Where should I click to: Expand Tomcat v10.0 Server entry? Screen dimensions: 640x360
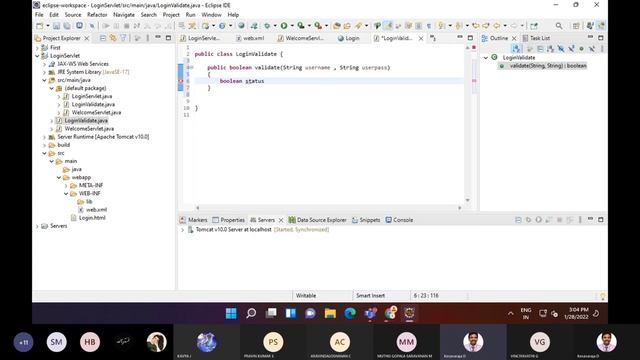[x=182, y=230]
